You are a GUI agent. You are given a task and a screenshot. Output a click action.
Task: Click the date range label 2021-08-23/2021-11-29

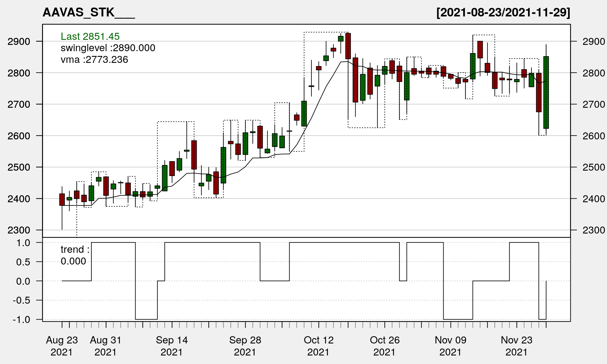click(x=503, y=13)
